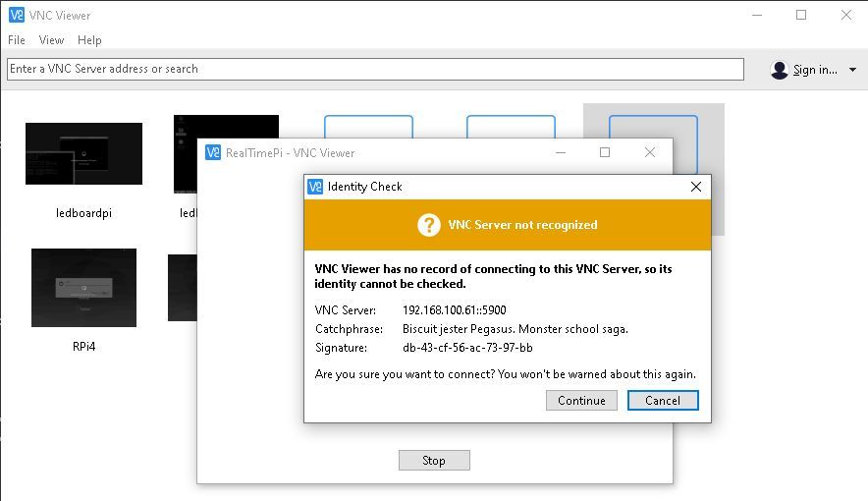Click the question mark warning icon
The image size is (868, 501).
click(428, 225)
